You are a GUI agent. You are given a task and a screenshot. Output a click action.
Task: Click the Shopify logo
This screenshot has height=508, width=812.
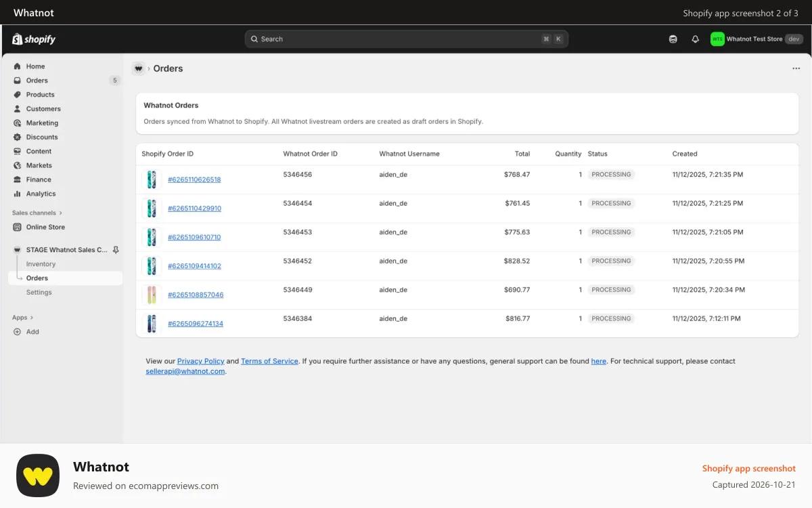click(x=34, y=39)
